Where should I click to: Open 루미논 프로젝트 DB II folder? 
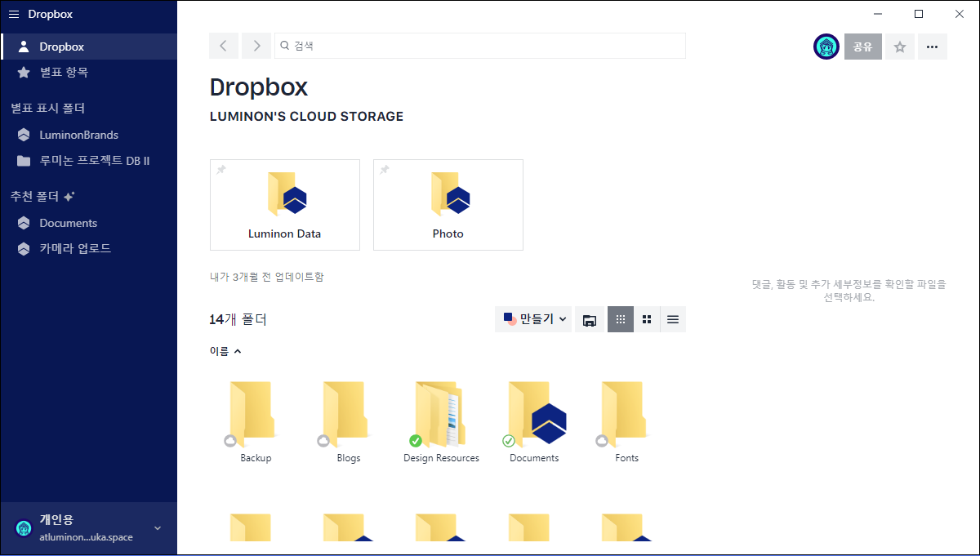89,161
